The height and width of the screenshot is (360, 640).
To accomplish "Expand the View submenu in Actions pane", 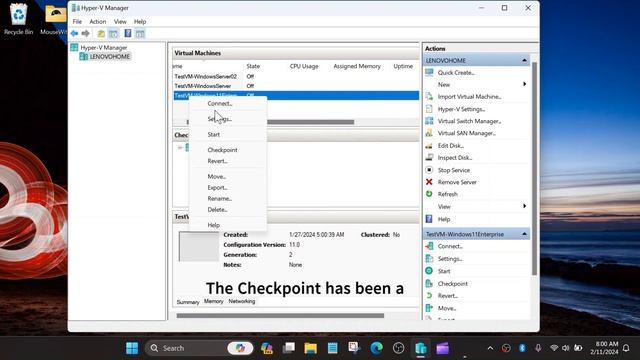I will point(524,206).
